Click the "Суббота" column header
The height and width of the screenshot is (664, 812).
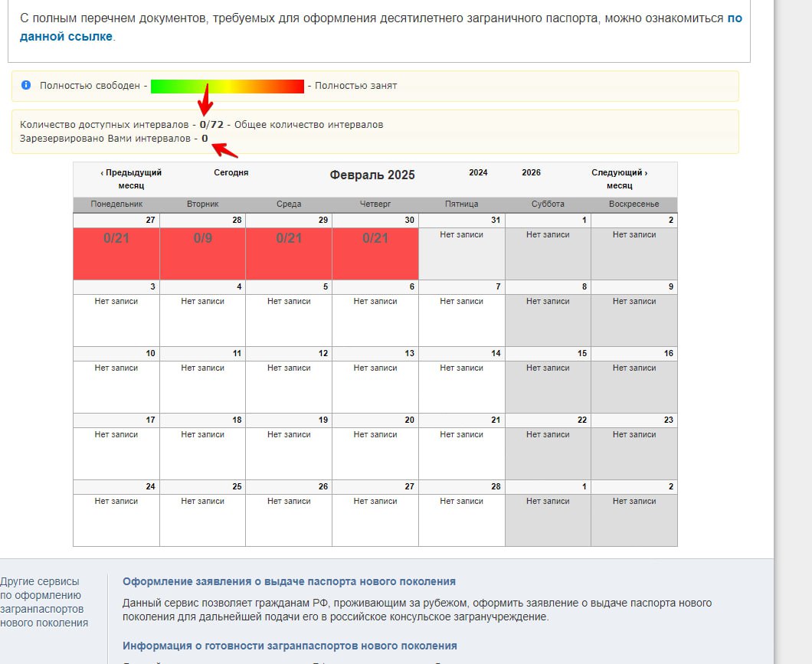548,204
